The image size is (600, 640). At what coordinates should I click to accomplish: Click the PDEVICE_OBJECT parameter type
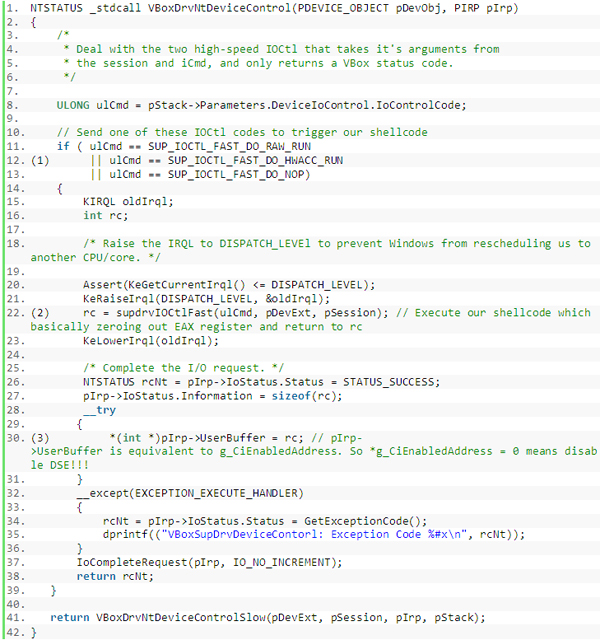coord(343,8)
